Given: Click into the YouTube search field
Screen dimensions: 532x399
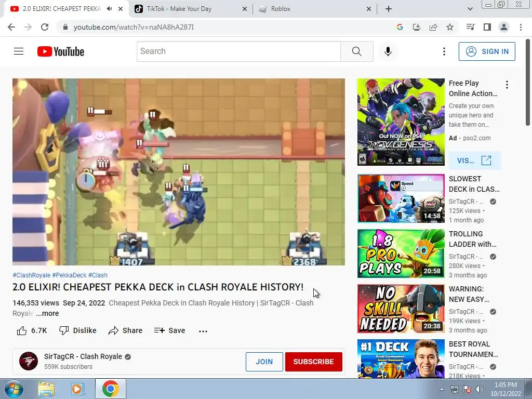Looking at the screenshot, I should [x=238, y=51].
